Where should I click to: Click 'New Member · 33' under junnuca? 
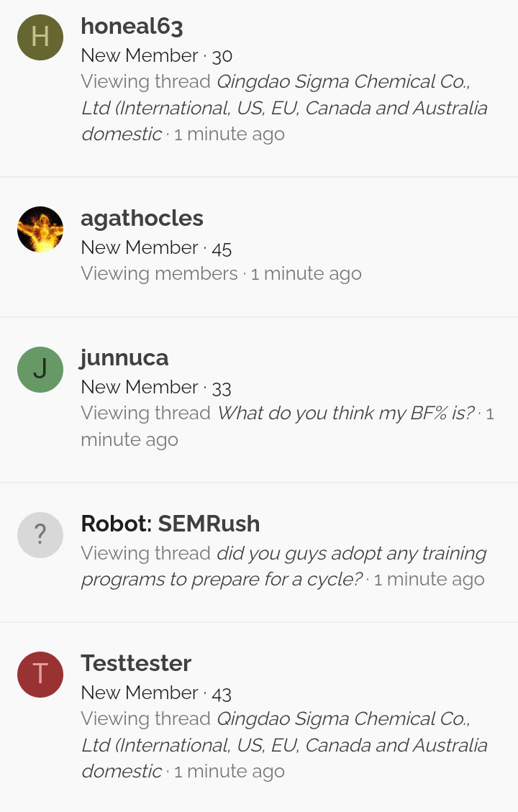[156, 387]
